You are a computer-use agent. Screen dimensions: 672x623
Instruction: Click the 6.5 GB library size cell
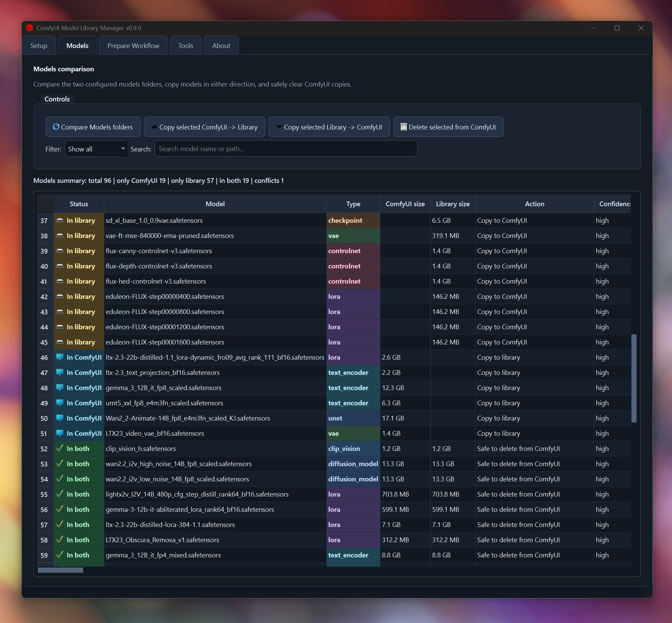tap(453, 220)
